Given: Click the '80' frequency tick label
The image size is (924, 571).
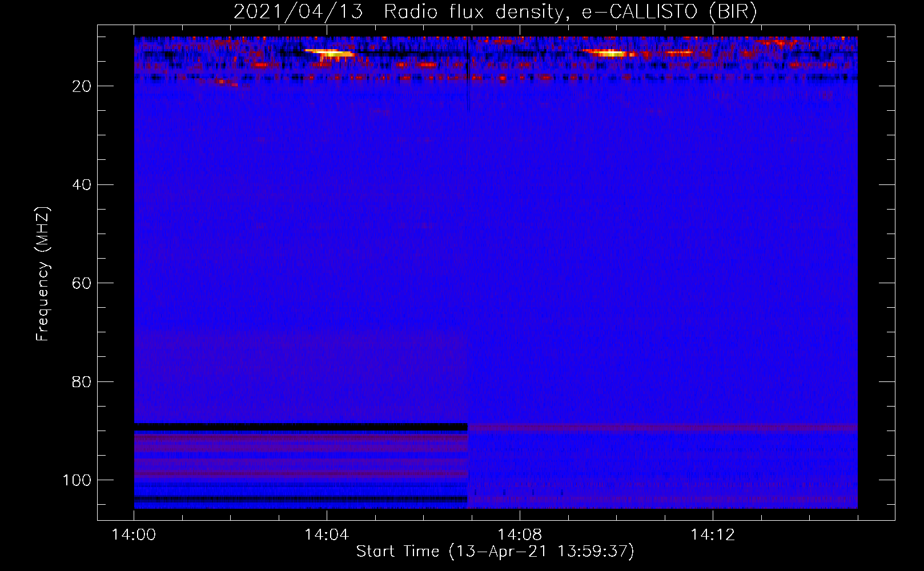Looking at the screenshot, I should [82, 382].
